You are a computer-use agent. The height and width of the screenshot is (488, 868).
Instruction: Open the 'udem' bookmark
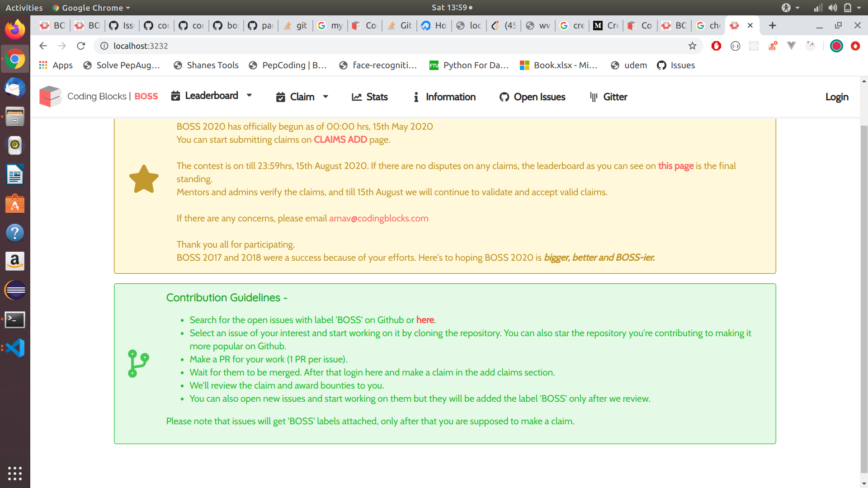click(629, 65)
